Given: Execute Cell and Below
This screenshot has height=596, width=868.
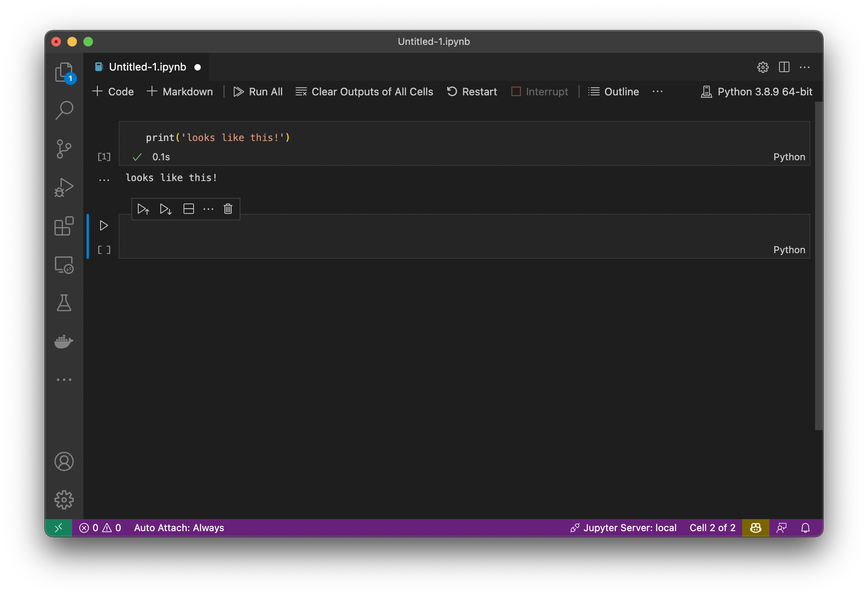Looking at the screenshot, I should point(166,209).
